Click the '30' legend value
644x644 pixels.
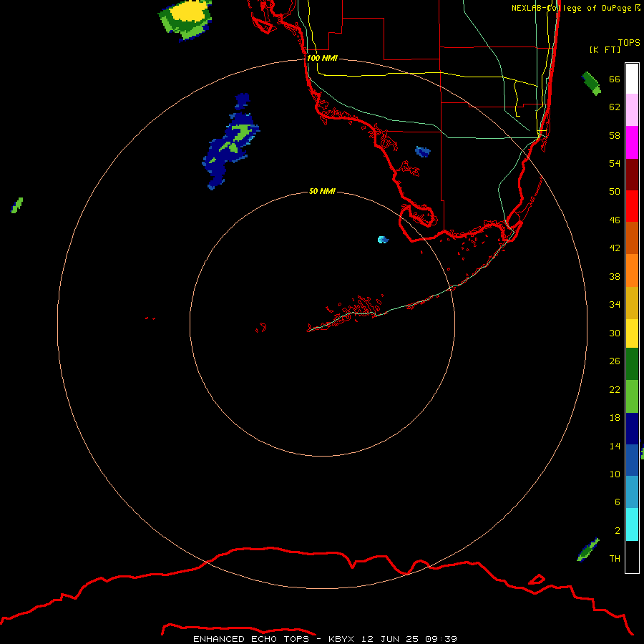(615, 333)
